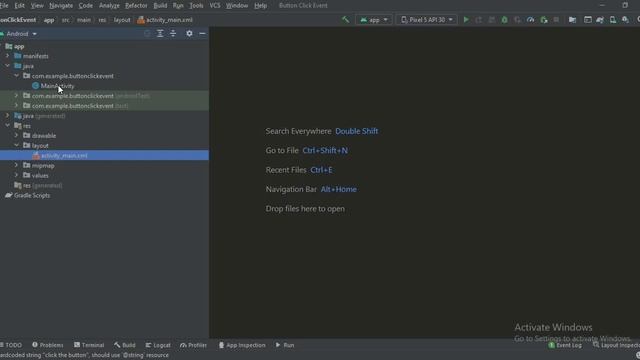Open the Terminal tool window
This screenshot has height=360, width=640.
click(x=89, y=345)
